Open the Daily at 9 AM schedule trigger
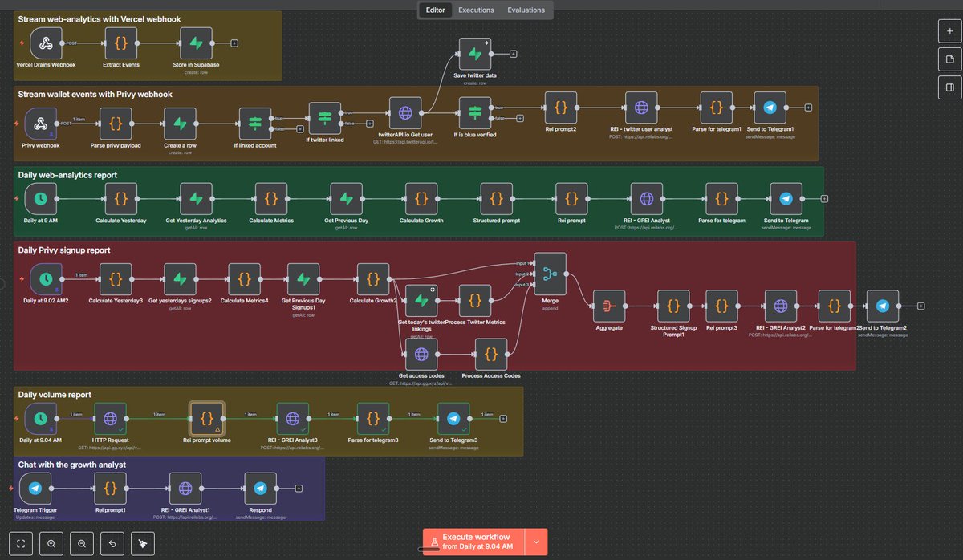 coord(41,199)
